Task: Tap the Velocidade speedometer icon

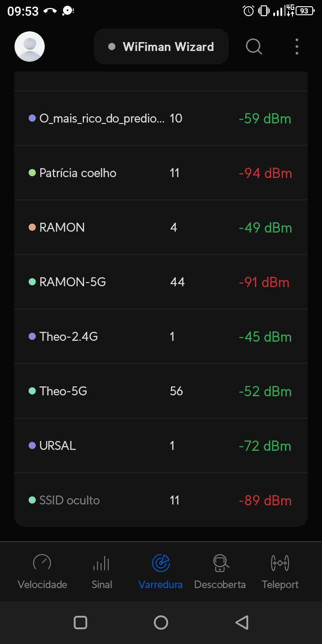Action: [x=42, y=563]
